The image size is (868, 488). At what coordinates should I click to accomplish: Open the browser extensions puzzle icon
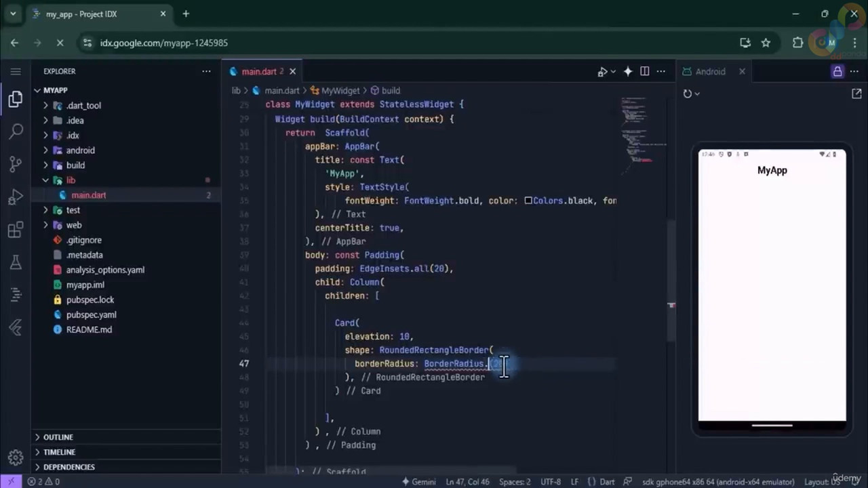click(797, 43)
